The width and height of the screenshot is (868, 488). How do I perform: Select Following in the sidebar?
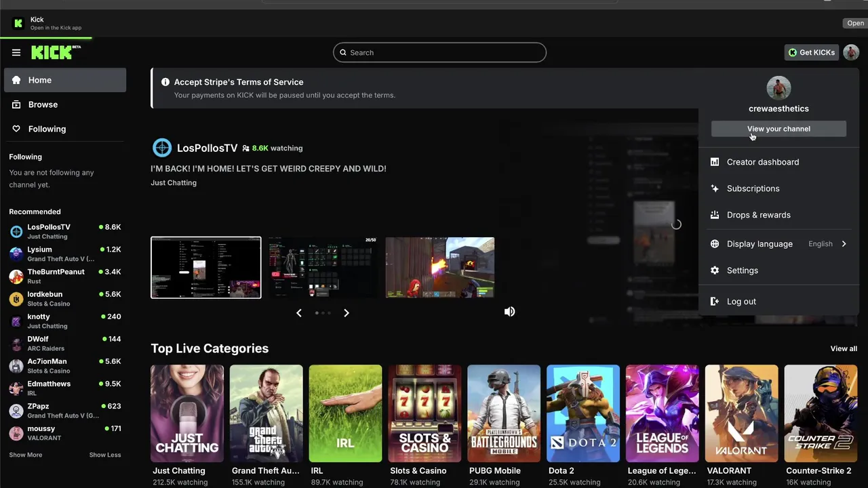tap(65, 129)
